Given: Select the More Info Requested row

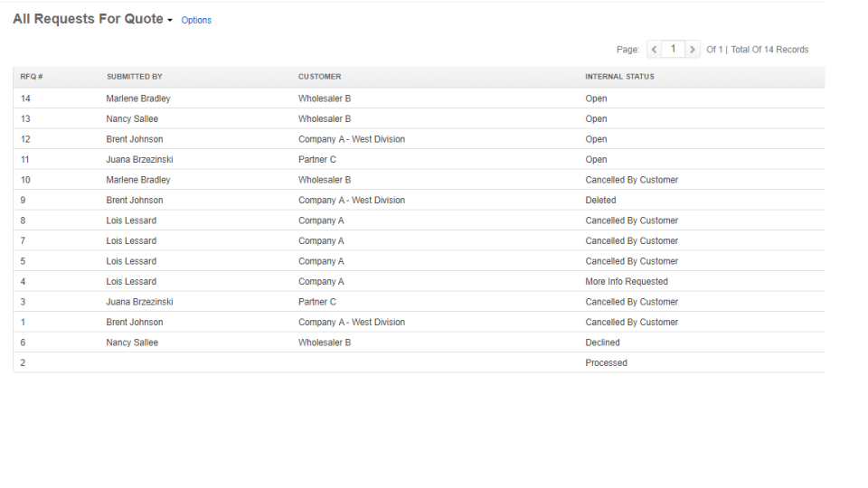Looking at the screenshot, I should click(x=626, y=282).
